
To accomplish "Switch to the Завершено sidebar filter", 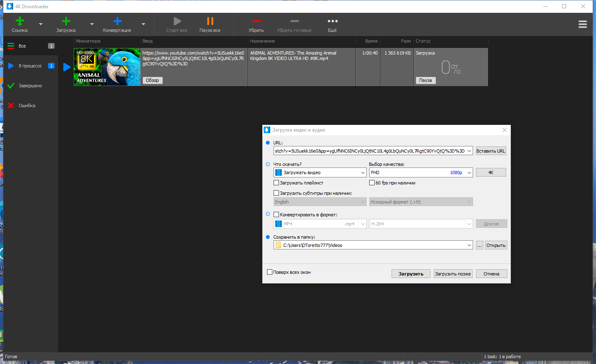I will pyautogui.click(x=31, y=86).
